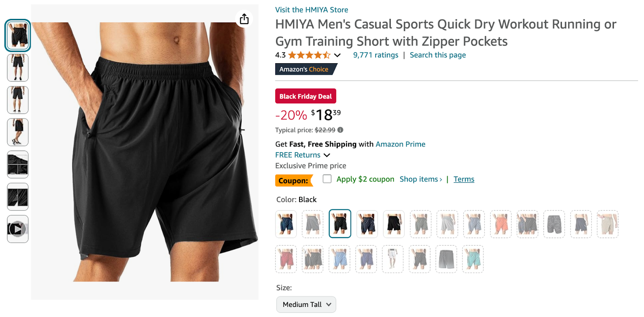This screenshot has width=644, height=317.
Task: Select the Light Grey color variant
Action: click(447, 224)
